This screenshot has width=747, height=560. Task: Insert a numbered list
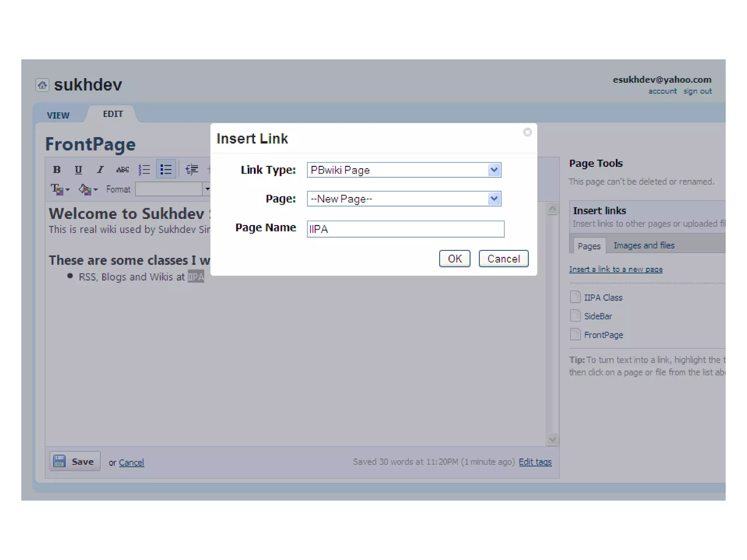(x=144, y=170)
